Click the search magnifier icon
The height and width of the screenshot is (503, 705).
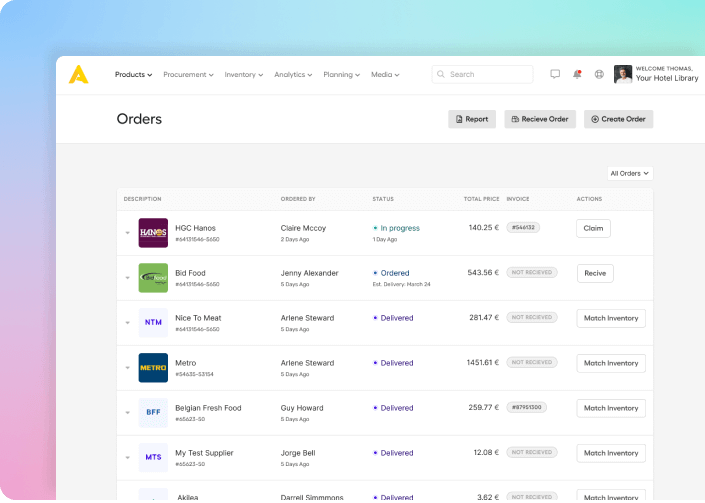[441, 74]
